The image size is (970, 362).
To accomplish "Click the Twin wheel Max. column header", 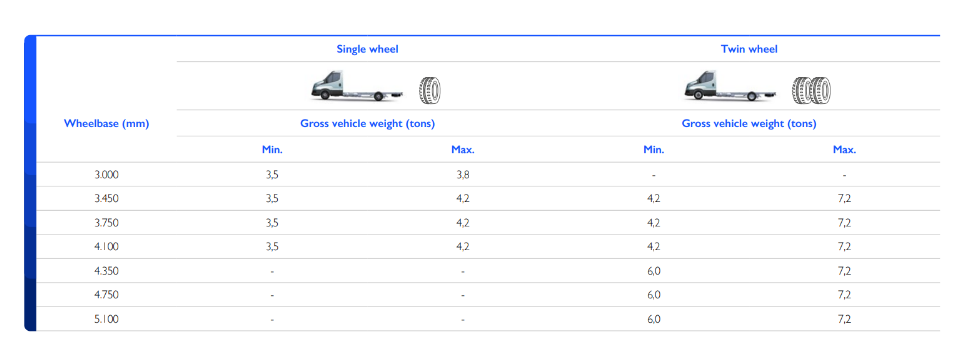I will [844, 149].
